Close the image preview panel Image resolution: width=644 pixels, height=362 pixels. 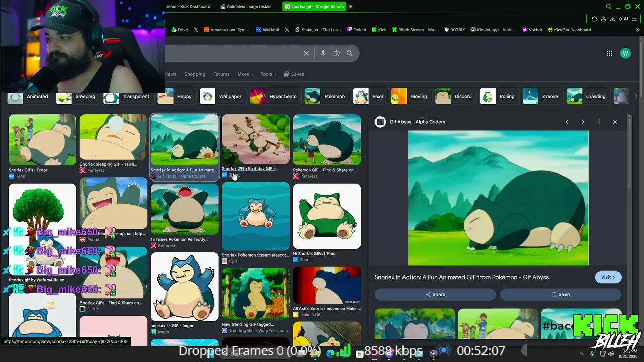pyautogui.click(x=615, y=122)
